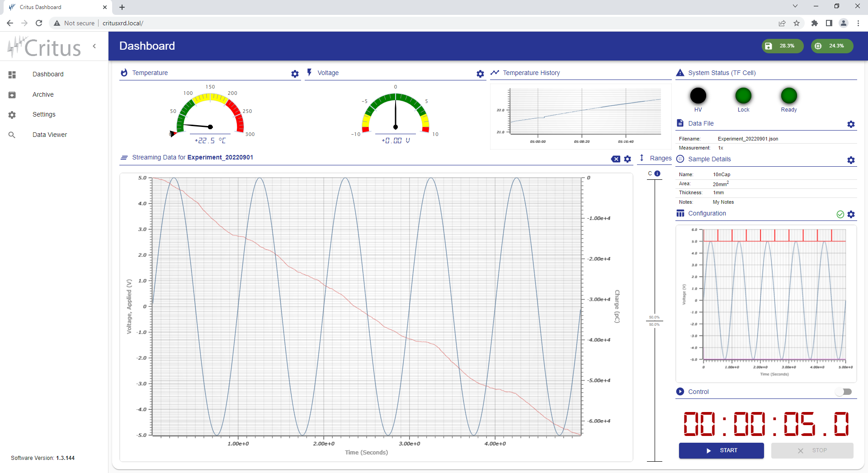This screenshot has width=868, height=473.
Task: Click filename Experiment_20220901.json
Action: click(x=748, y=139)
